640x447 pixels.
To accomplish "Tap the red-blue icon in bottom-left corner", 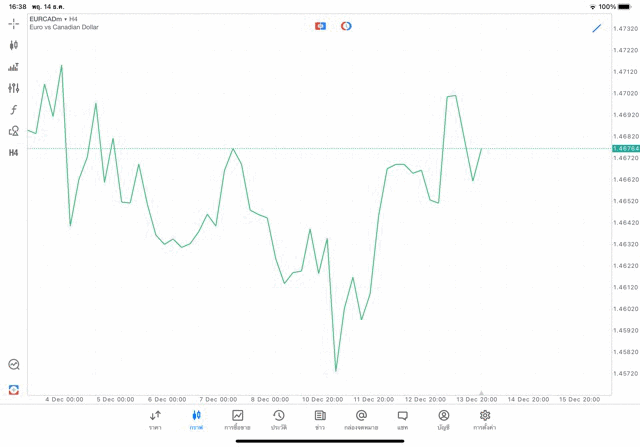I will click(x=14, y=389).
